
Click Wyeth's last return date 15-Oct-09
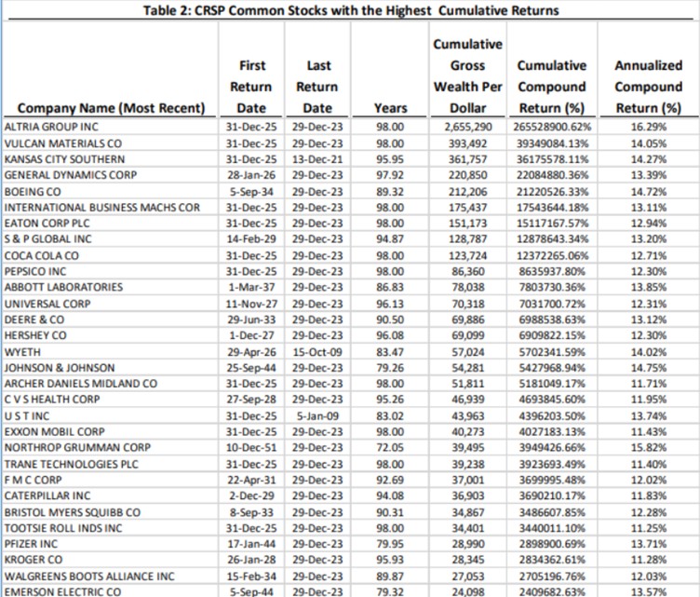317,352
